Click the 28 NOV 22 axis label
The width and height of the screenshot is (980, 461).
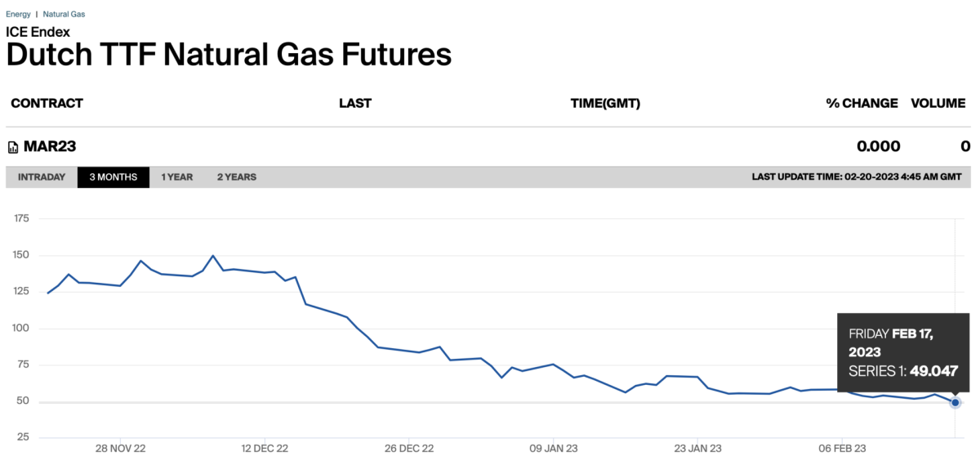pos(121,448)
